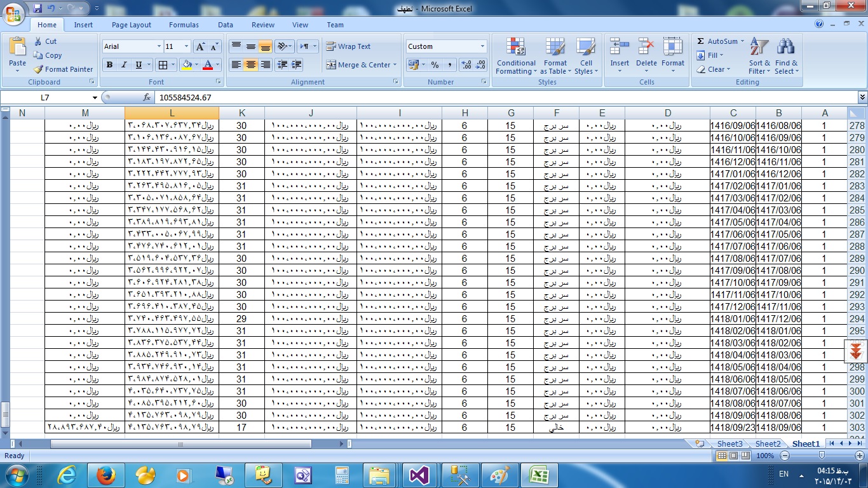The image size is (868, 488).
Task: Open the Name Box dropdown arrow
Action: tap(95, 98)
